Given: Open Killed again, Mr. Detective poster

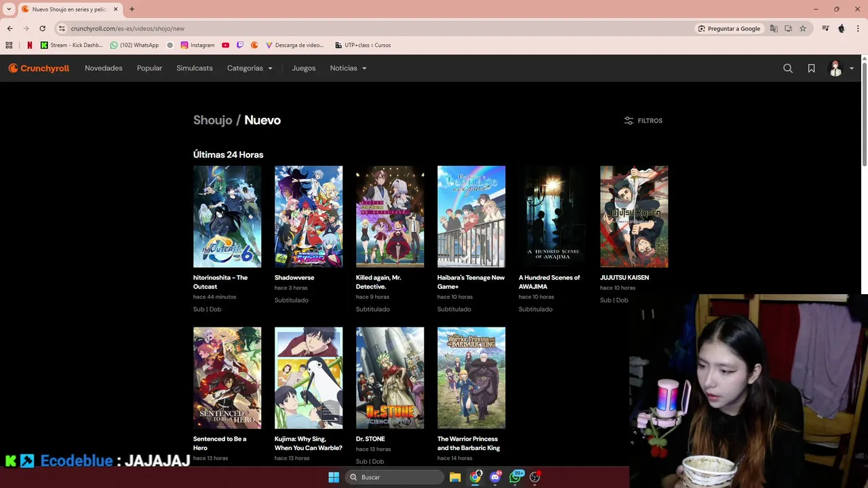Looking at the screenshot, I should pyautogui.click(x=390, y=217).
